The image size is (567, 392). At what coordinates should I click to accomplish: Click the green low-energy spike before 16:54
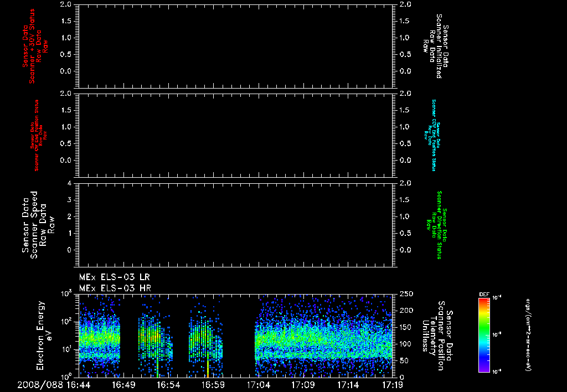click(x=158, y=369)
